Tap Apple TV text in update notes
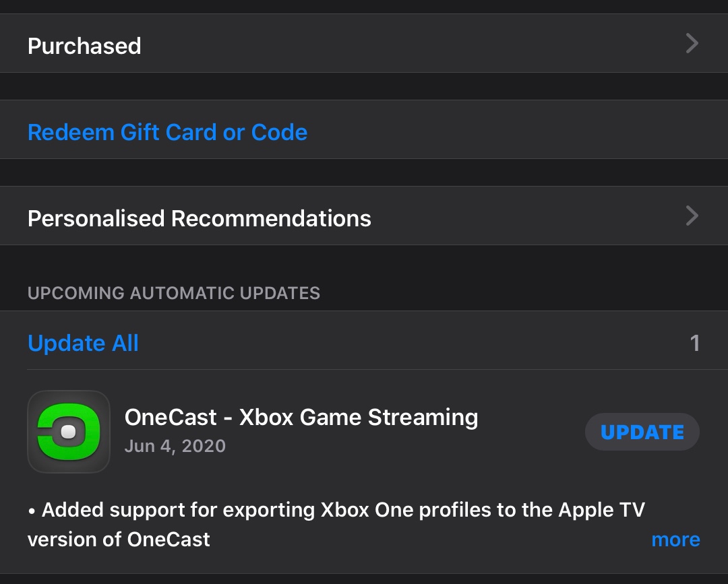The height and width of the screenshot is (584, 728). [x=601, y=510]
